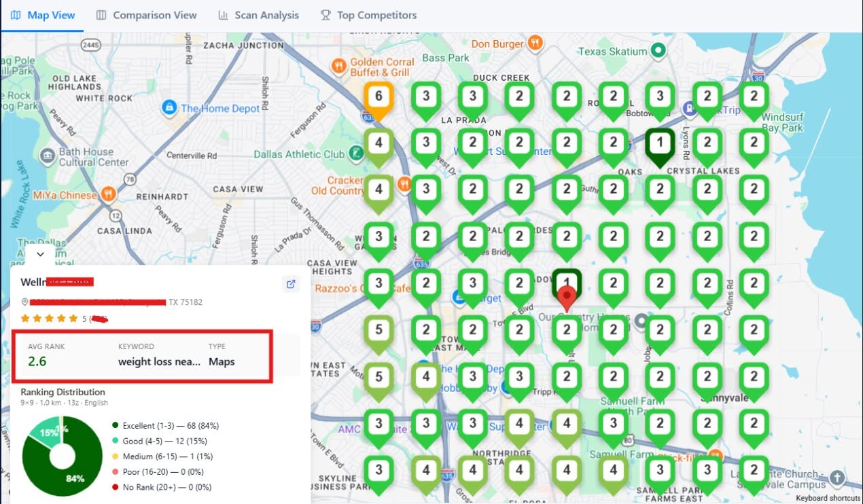
Task: Click the Ranking Distribution heading
Action: (x=63, y=392)
